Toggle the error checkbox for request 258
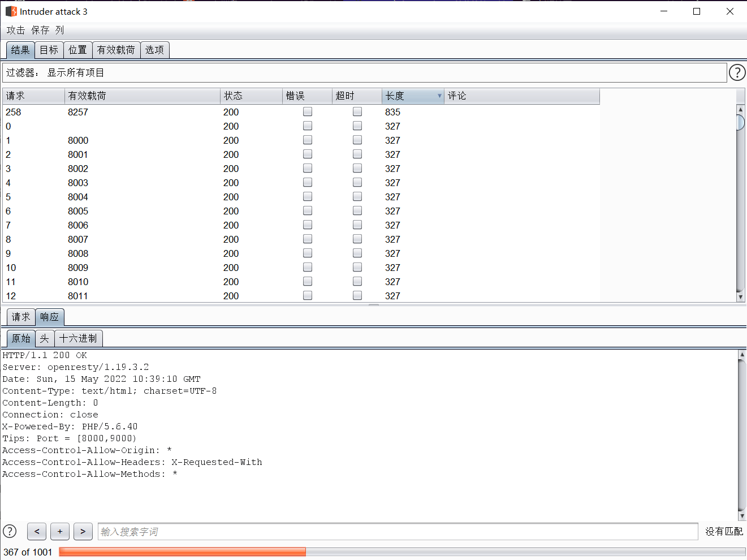 point(308,112)
